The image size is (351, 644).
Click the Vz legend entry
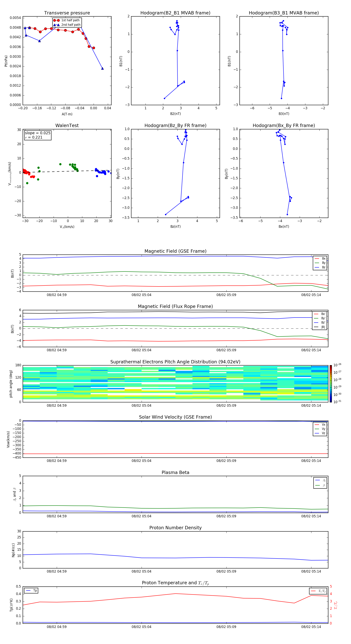[320, 433]
